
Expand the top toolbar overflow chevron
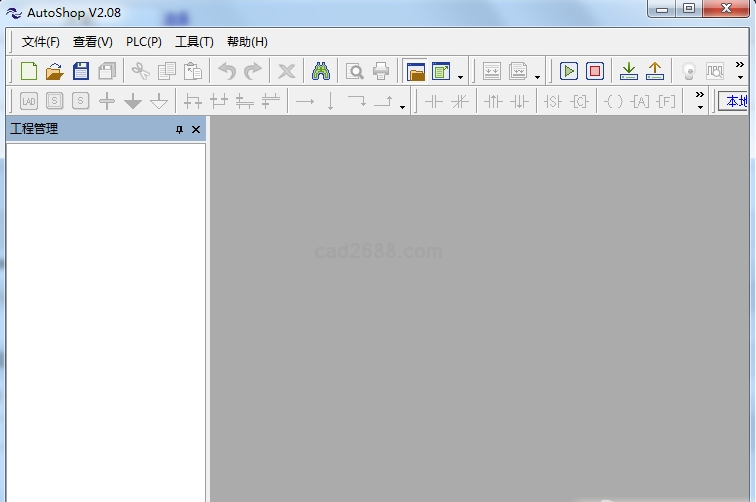(x=740, y=70)
